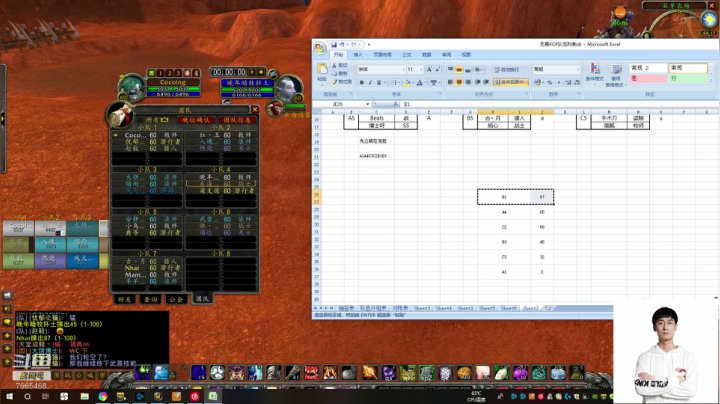This screenshot has height=404, width=720.
Task: Align cell content to the top
Action: tap(450, 69)
